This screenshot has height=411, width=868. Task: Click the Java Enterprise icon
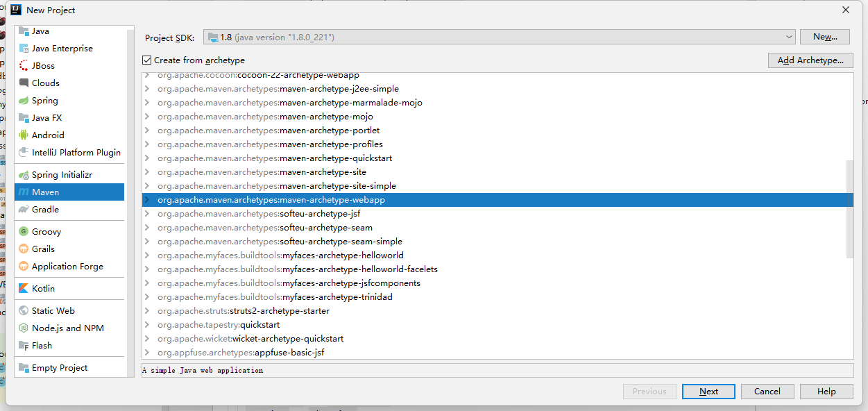tap(24, 49)
